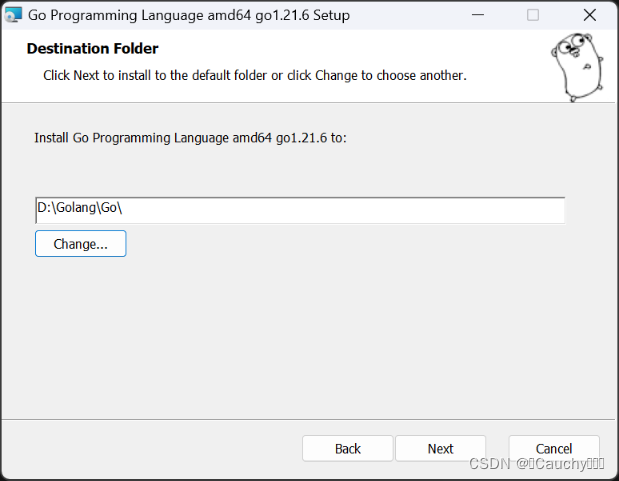The height and width of the screenshot is (481, 619).
Task: Click the installer icon in title bar
Action: 13,15
